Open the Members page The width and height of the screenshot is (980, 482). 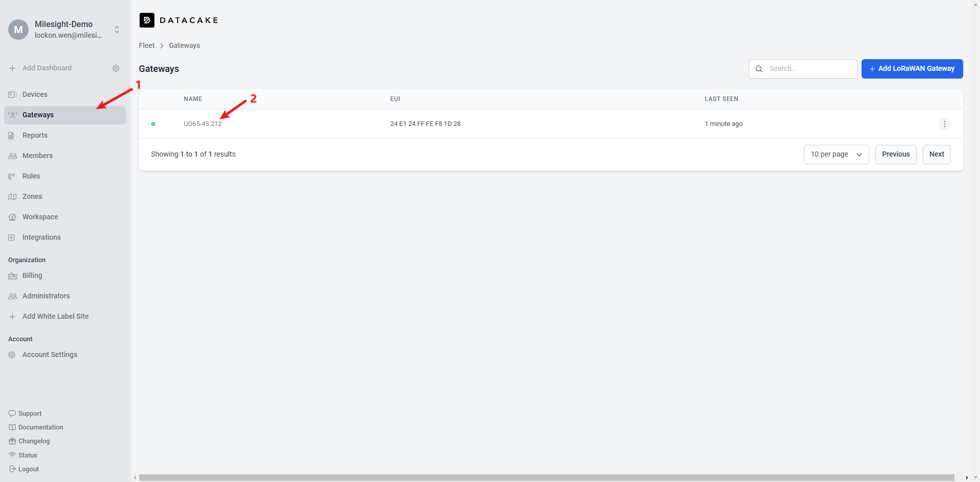(x=65, y=156)
